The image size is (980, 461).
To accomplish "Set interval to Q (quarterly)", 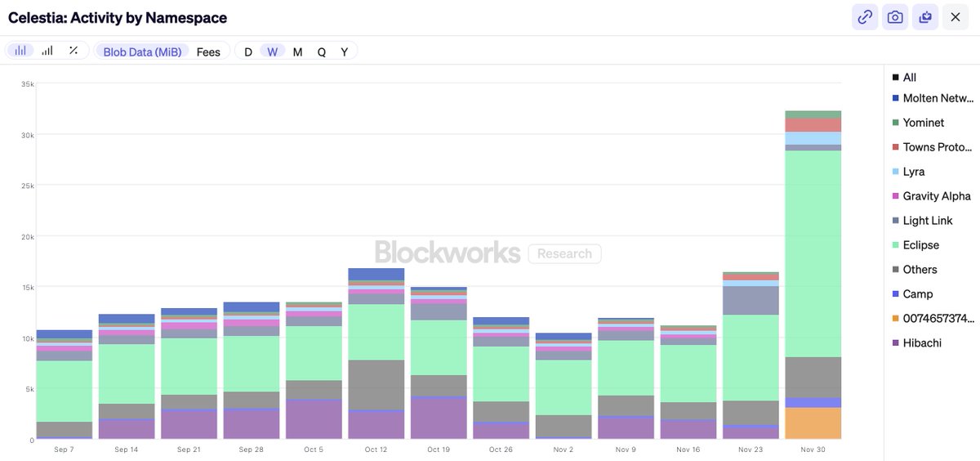I will [322, 51].
